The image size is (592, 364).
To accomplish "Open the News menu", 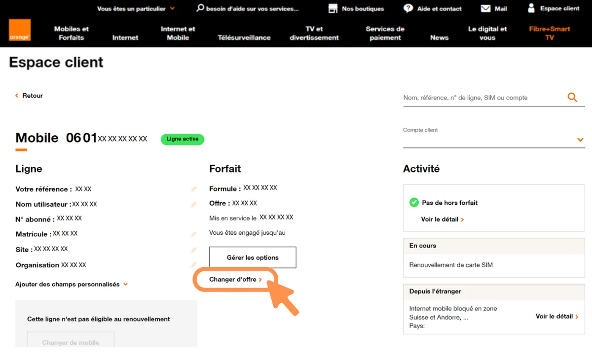I will [439, 37].
